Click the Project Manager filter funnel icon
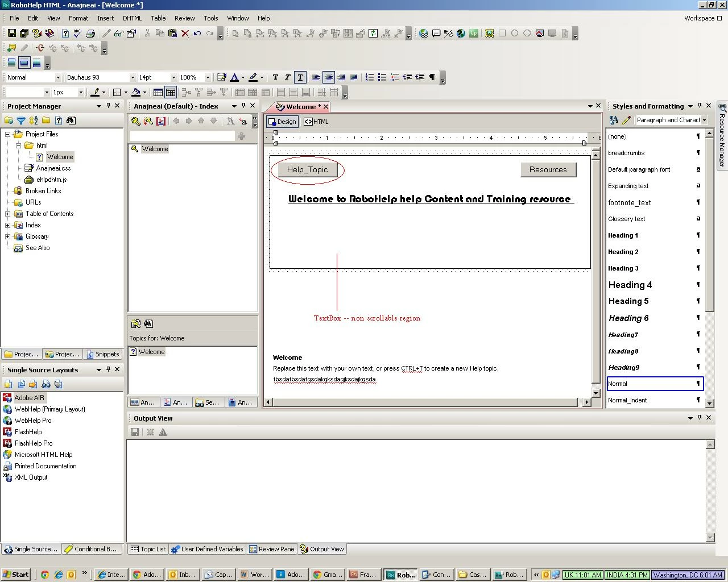The image size is (728, 582). click(21, 120)
